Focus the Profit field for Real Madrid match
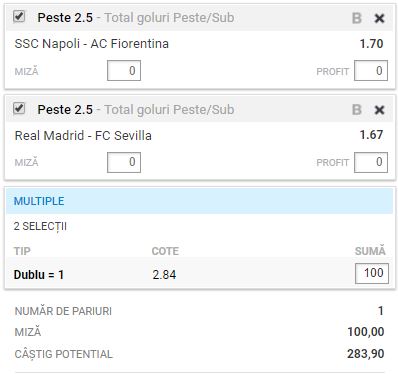This screenshot has width=398, height=377. click(371, 162)
